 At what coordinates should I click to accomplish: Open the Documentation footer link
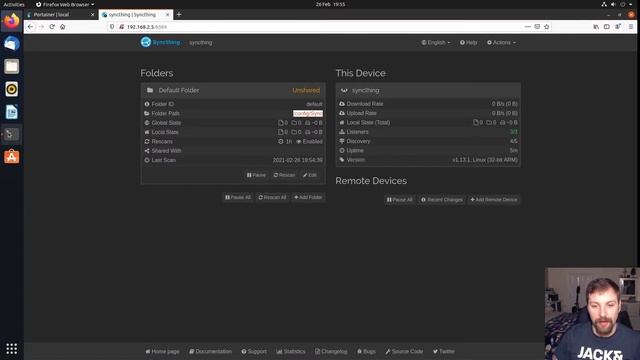pos(211,351)
